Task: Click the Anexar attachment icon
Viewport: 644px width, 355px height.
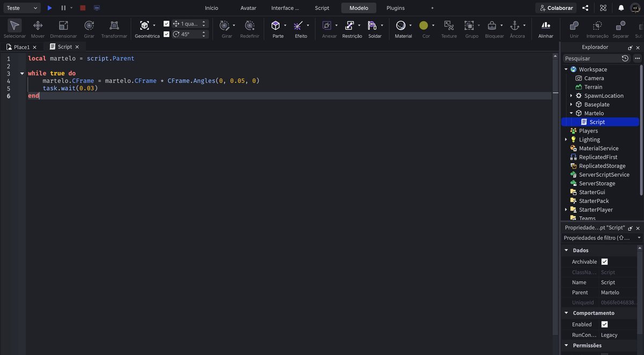Action: coord(327,25)
